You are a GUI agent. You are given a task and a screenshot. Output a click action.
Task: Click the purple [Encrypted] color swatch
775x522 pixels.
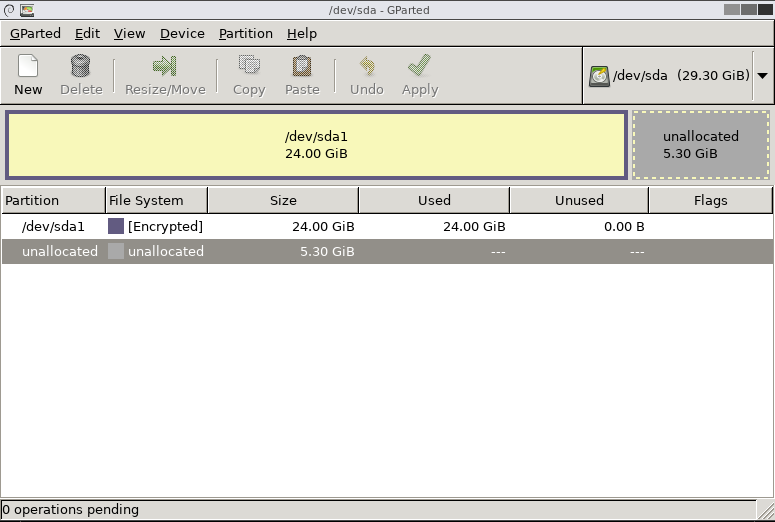pyautogui.click(x=116, y=226)
